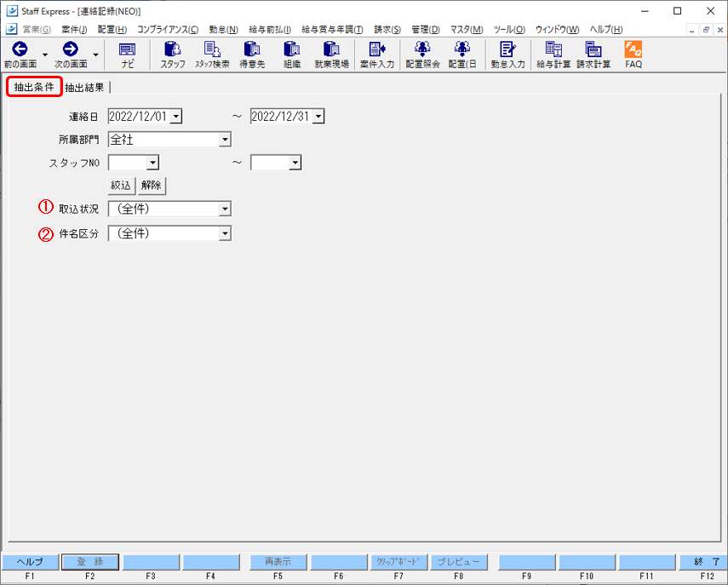Expand the 所属部門 dropdown

[225, 140]
